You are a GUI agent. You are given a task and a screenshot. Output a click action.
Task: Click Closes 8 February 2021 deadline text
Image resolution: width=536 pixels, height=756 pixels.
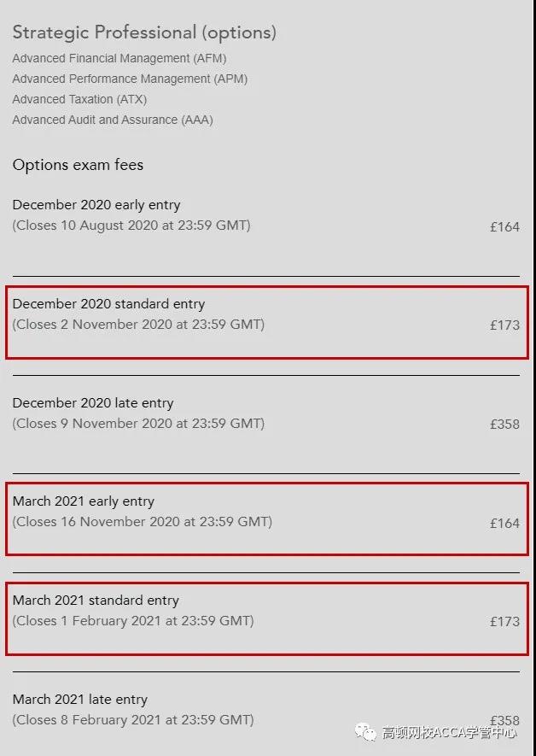click(x=133, y=720)
